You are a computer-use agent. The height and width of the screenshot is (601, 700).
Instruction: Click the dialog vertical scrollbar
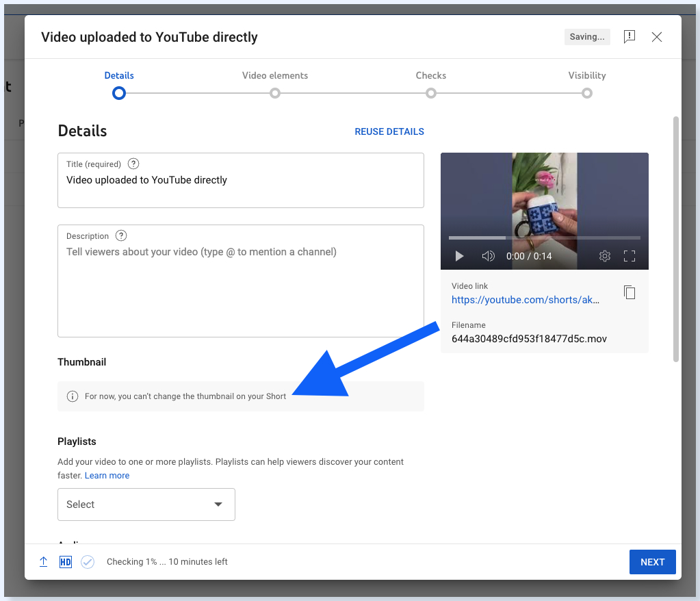tap(676, 239)
